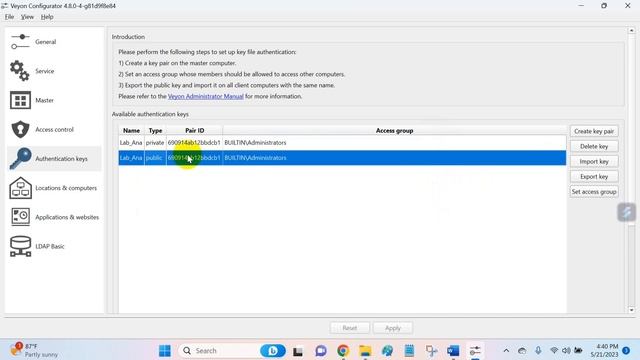Click the Veyon Configurator taskbar icon
The height and width of the screenshot is (360, 640).
point(475,351)
